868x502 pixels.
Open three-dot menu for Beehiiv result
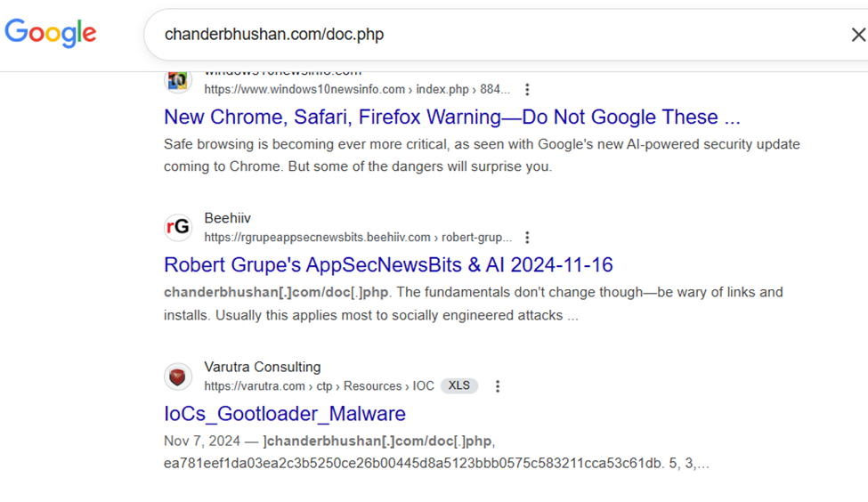[528, 238]
